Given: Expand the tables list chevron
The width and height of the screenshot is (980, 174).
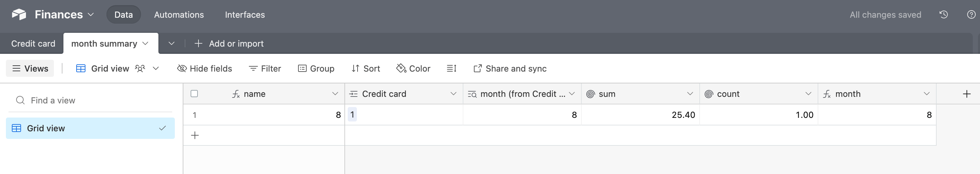Looking at the screenshot, I should click(172, 43).
